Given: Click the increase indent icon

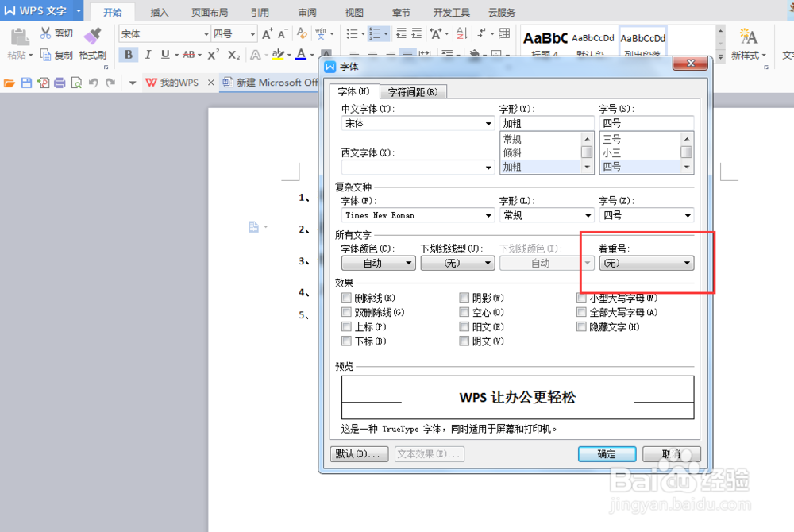Looking at the screenshot, I should 416,34.
